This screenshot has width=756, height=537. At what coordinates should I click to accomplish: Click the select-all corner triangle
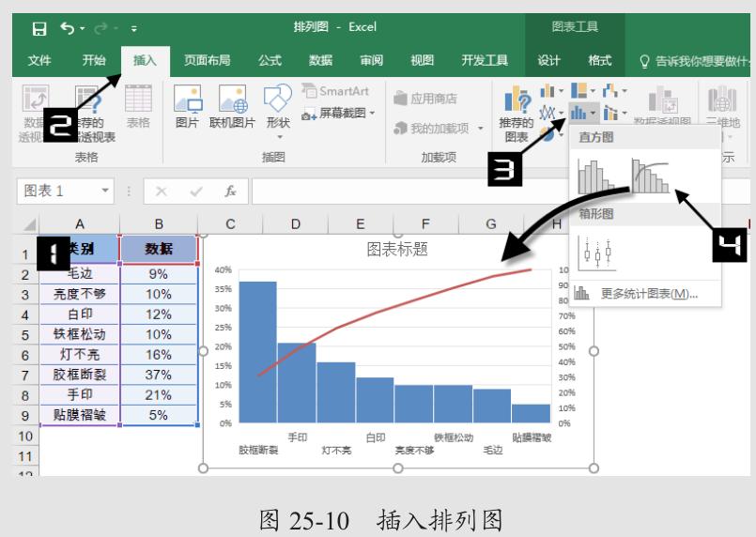click(x=29, y=224)
